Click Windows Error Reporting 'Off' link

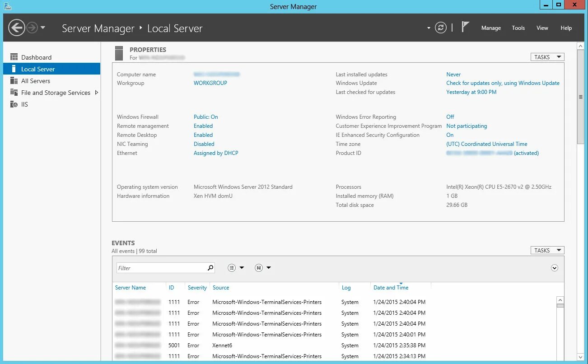pos(450,117)
